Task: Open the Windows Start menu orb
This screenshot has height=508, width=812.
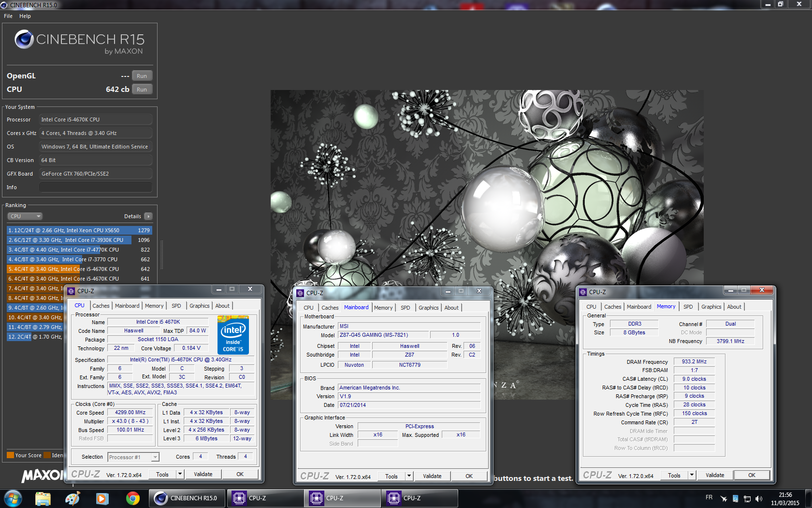Action: coord(13,498)
